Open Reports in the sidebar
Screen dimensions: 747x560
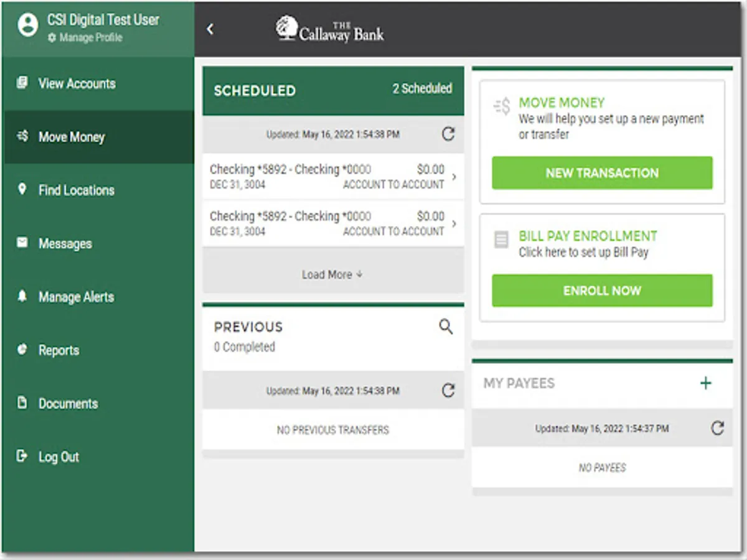click(x=98, y=350)
